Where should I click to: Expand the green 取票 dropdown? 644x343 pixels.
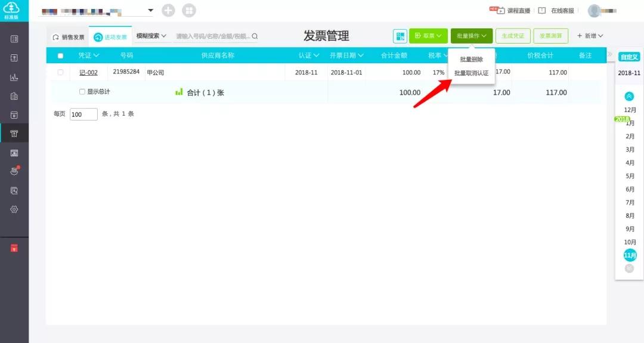pos(428,36)
